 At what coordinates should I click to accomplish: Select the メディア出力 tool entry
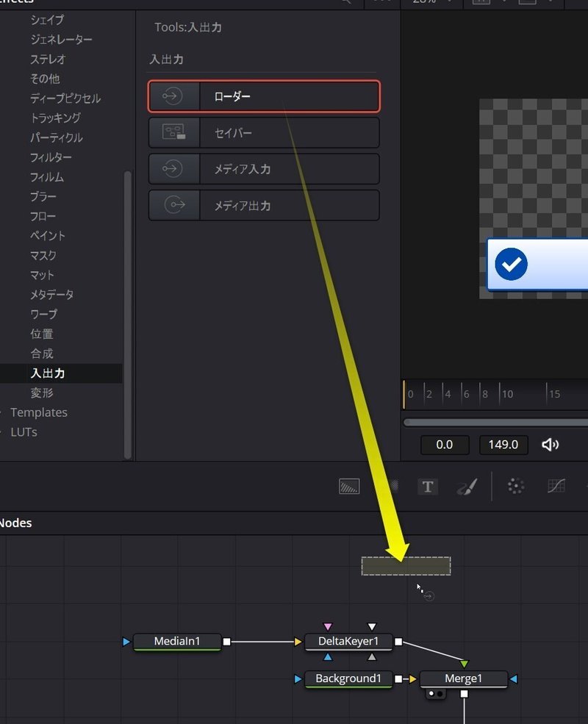point(264,205)
